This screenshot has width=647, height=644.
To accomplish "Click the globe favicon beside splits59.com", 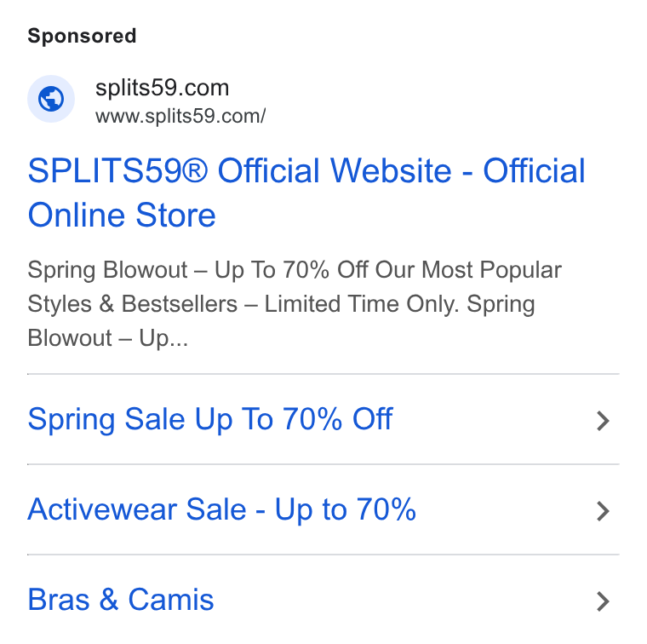I will 51,99.
